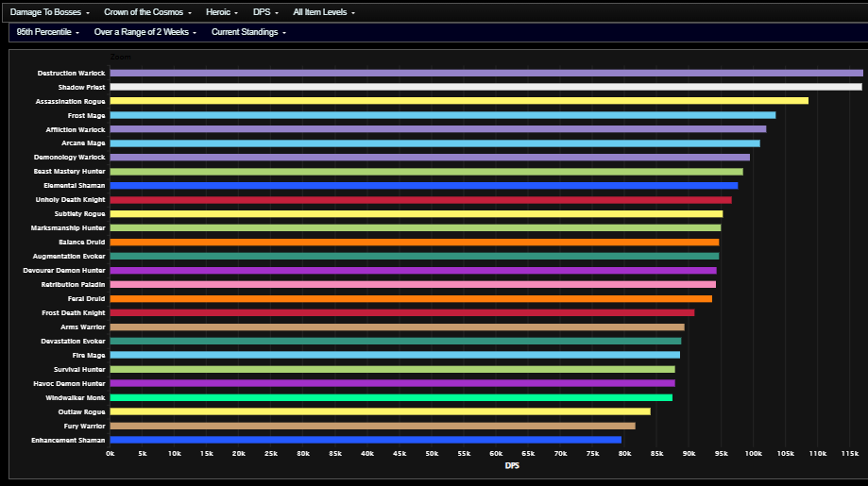Click the Shadow Priest label
The height and width of the screenshot is (486, 868).
pyautogui.click(x=81, y=88)
